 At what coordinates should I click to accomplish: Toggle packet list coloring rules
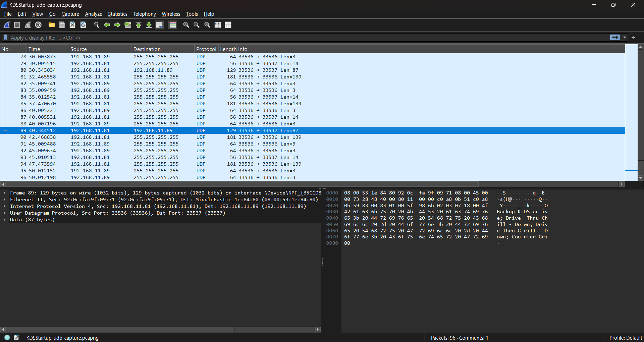[x=173, y=25]
